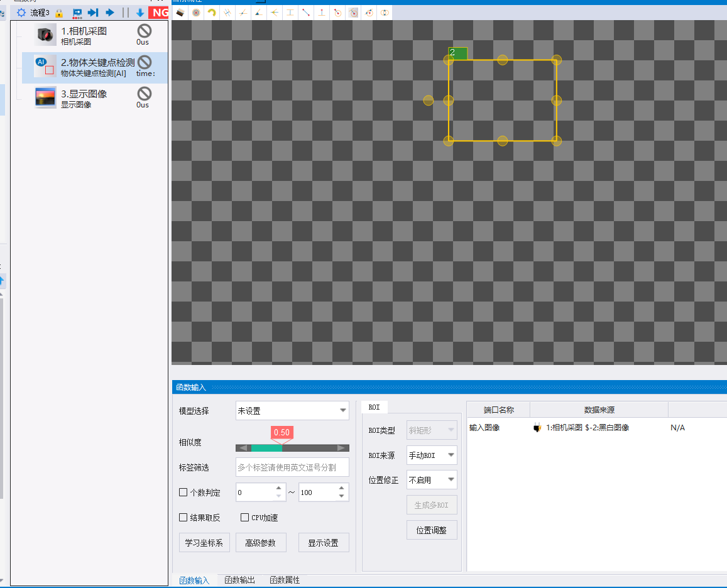Expand the 位置修正 dropdown

[432, 480]
